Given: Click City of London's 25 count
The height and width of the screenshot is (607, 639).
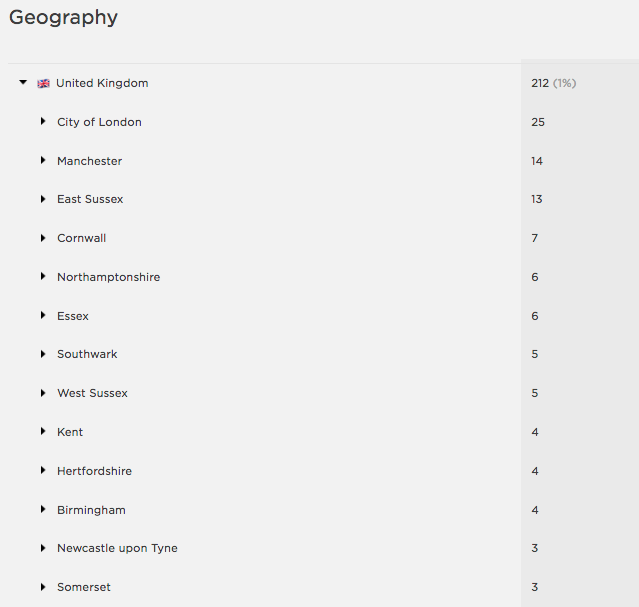Looking at the screenshot, I should (538, 122).
